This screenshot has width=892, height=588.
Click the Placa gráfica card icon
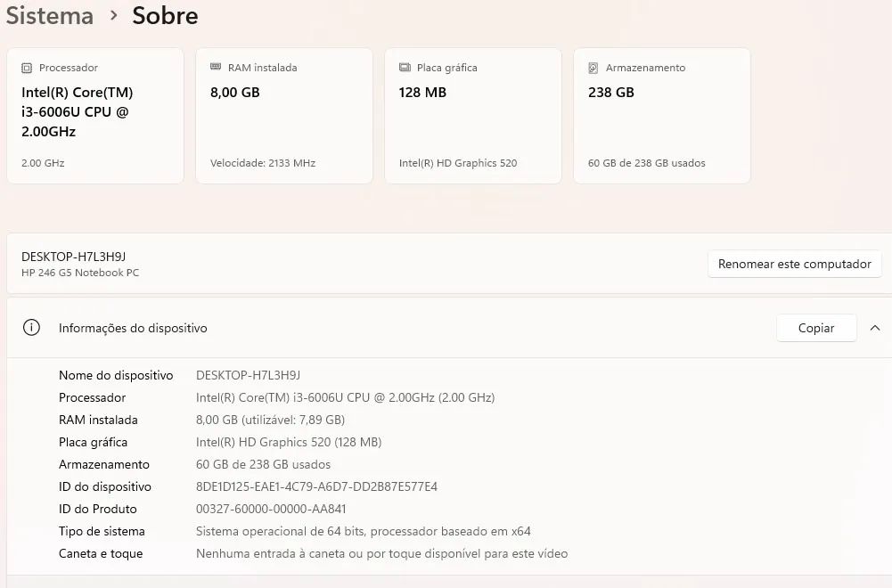pos(405,68)
